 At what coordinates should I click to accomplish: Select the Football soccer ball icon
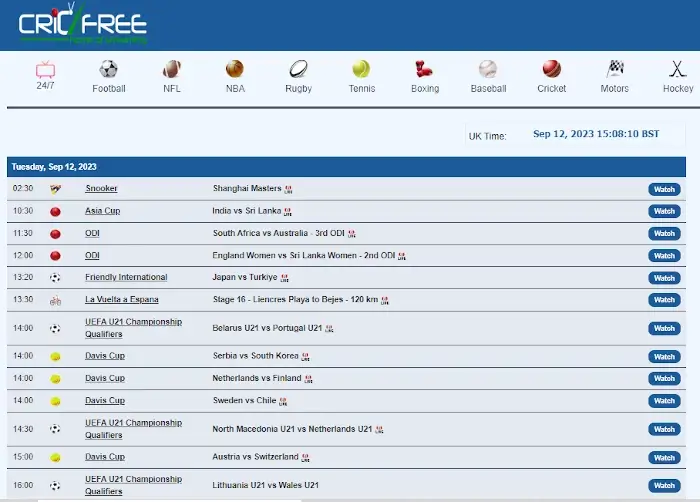pyautogui.click(x=108, y=69)
